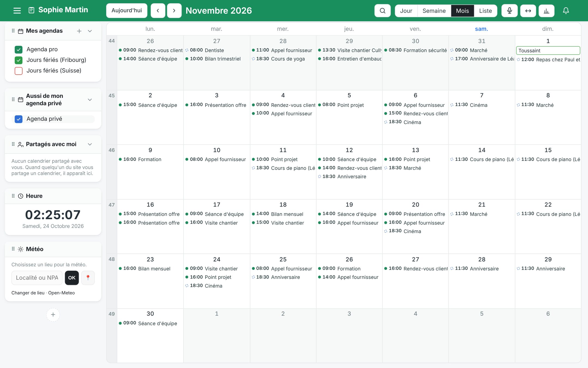Switch to Liste view
The image size is (588, 368).
[x=485, y=11]
